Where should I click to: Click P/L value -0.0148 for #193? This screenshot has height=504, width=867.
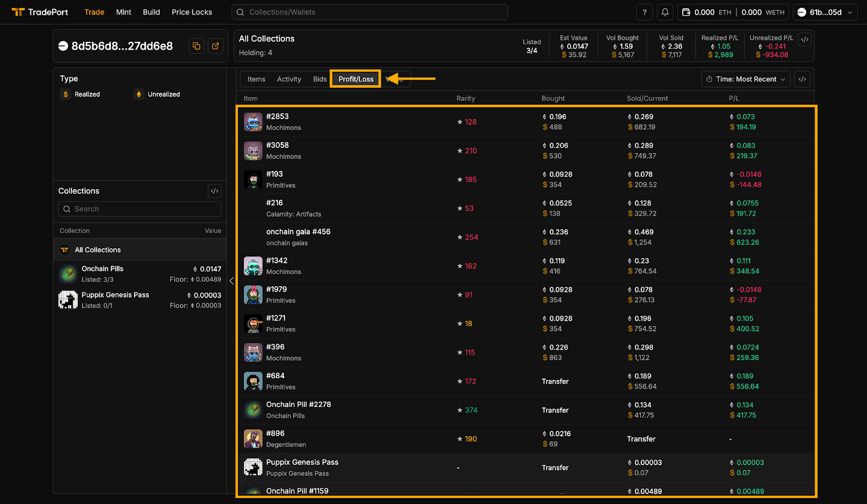pos(749,175)
